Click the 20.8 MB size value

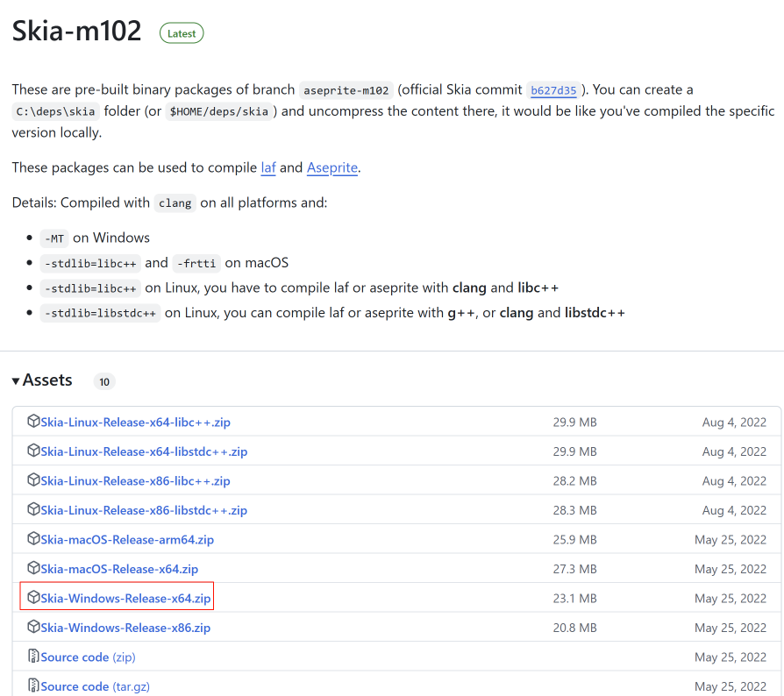point(574,628)
